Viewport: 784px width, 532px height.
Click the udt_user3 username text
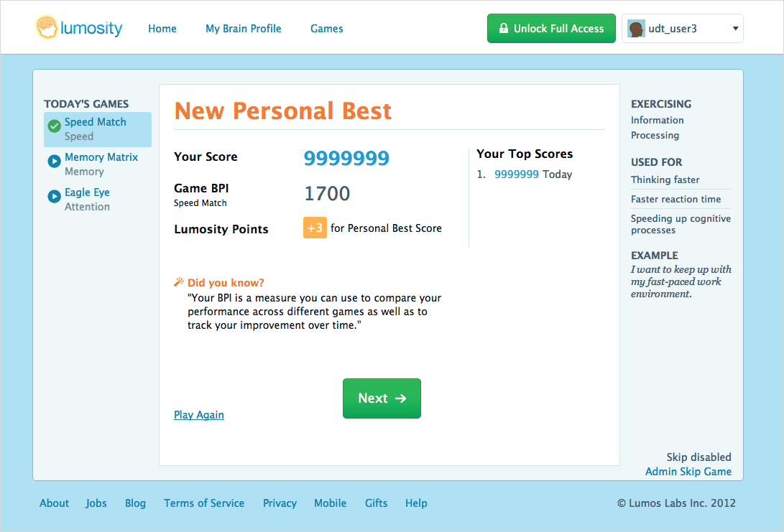point(673,29)
